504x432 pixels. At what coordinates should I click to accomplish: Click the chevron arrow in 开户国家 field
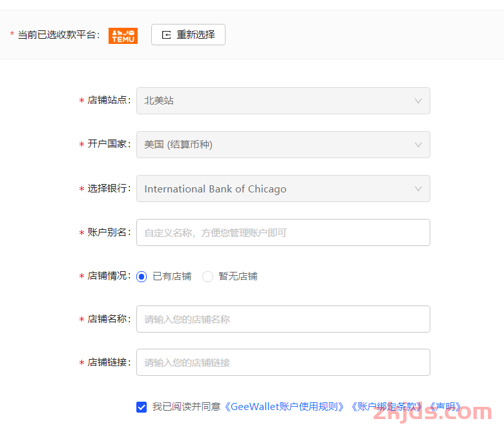[x=418, y=145]
